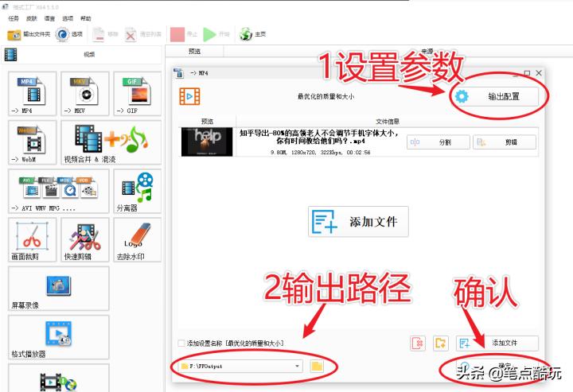Image resolution: width=573 pixels, height=392 pixels.
Task: Click the large center 添加文件 button
Action: (x=358, y=222)
